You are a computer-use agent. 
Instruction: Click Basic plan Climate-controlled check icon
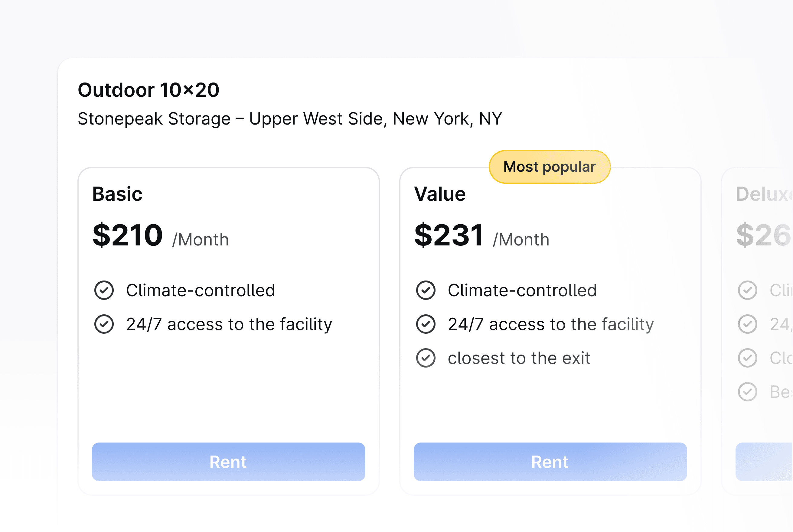pyautogui.click(x=104, y=290)
